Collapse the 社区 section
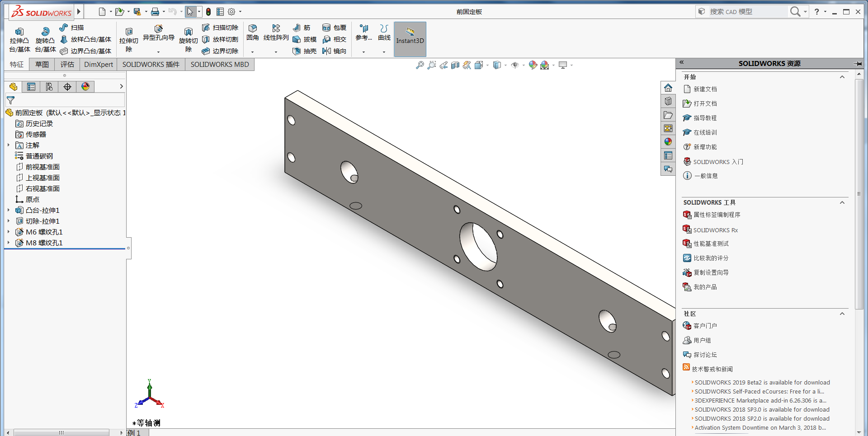The width and height of the screenshot is (868, 436). pos(842,314)
